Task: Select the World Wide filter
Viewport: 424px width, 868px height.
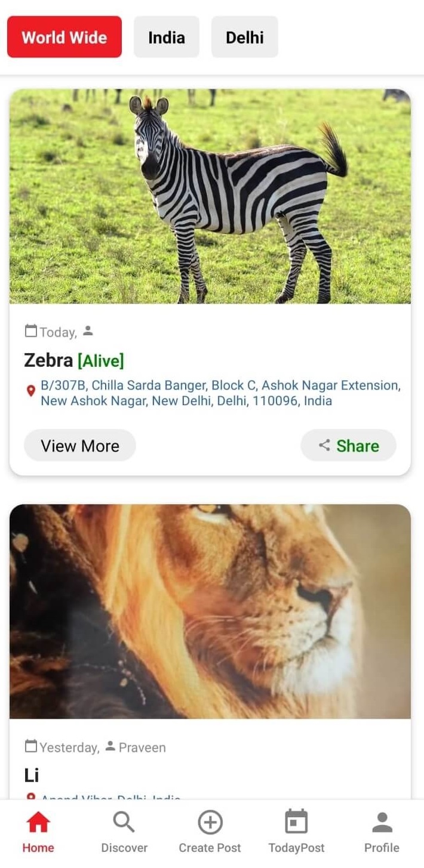Action: 64,37
